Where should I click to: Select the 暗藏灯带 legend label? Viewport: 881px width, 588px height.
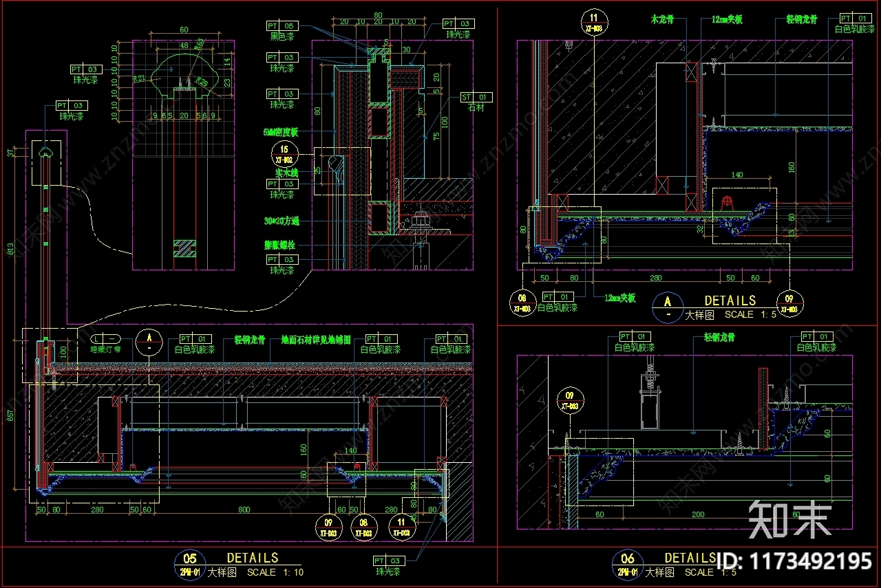105,349
